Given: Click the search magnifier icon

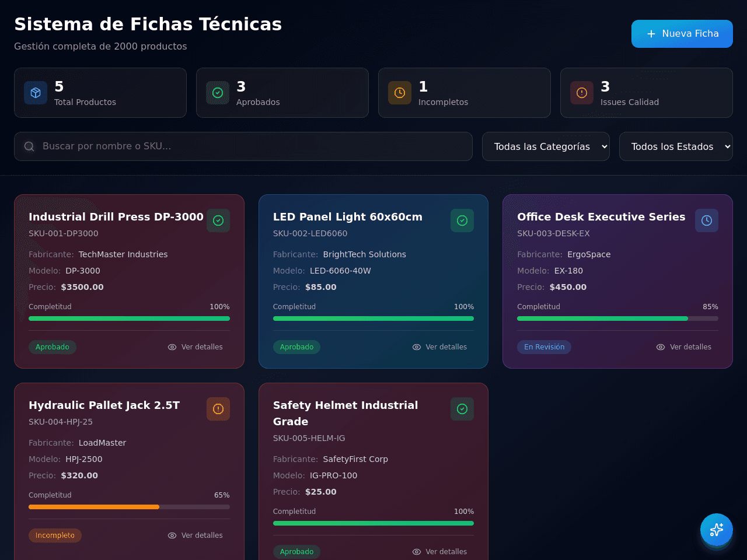Looking at the screenshot, I should click(x=29, y=146).
